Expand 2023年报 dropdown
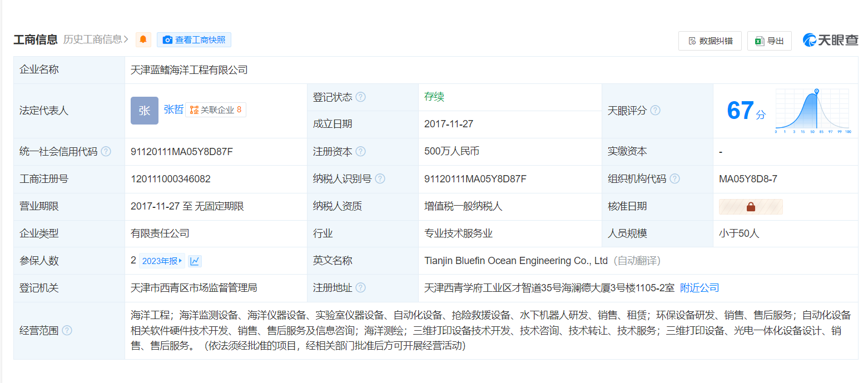The width and height of the screenshot is (868, 383). (x=162, y=261)
